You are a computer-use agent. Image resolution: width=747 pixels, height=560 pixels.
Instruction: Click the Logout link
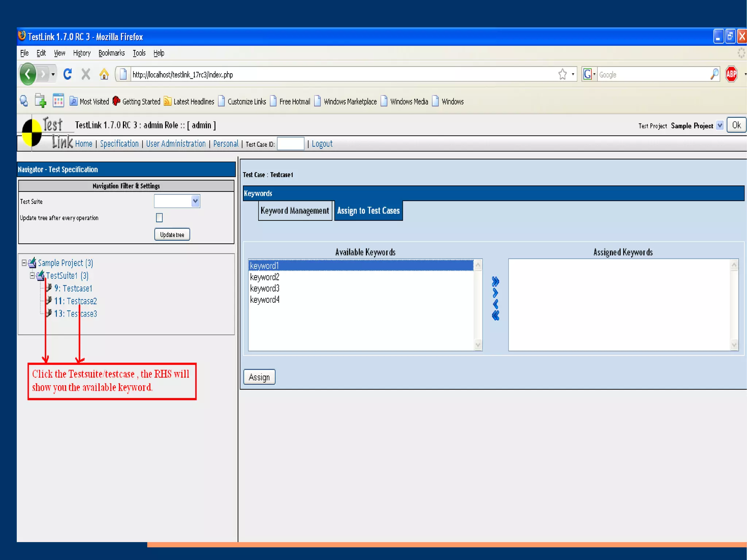pos(322,144)
